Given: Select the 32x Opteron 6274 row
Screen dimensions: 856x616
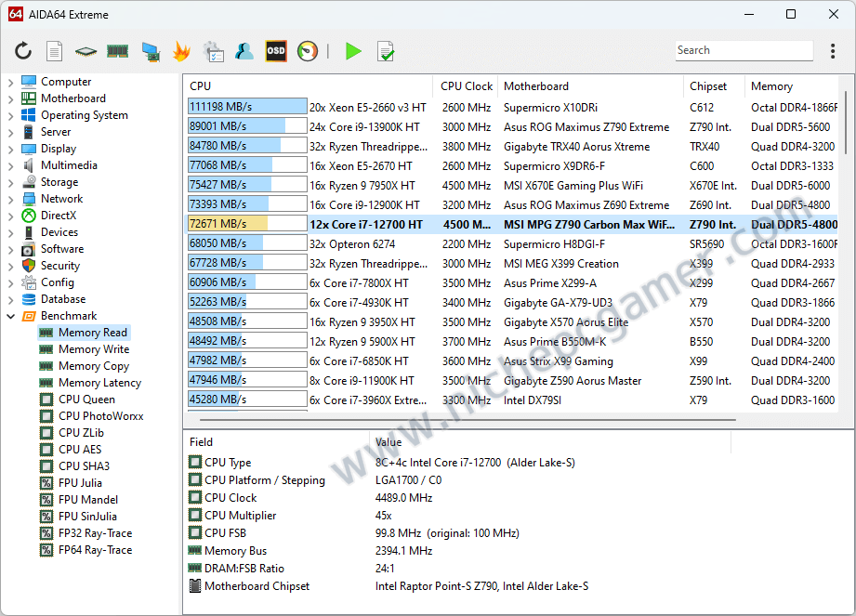Looking at the screenshot, I should click(512, 243).
